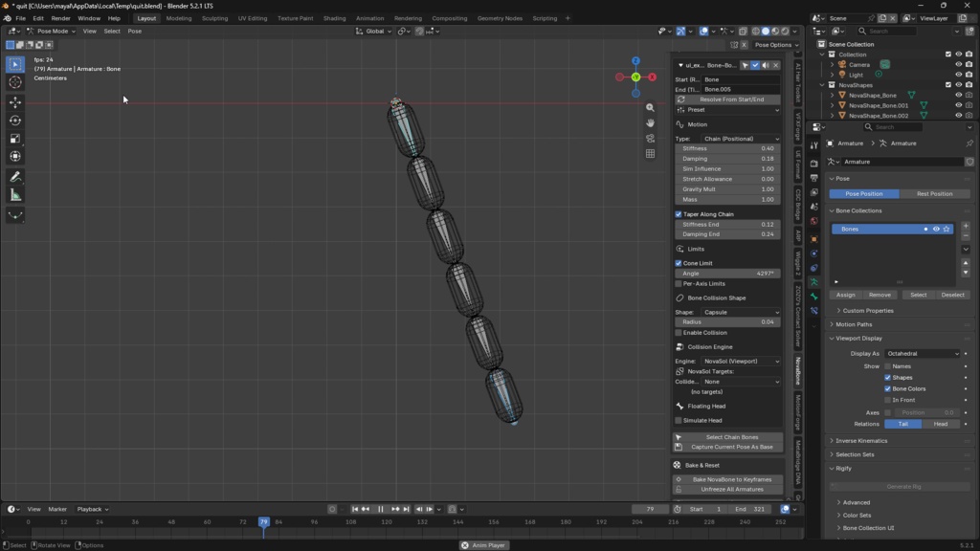Select the Rotate tool

[15, 121]
